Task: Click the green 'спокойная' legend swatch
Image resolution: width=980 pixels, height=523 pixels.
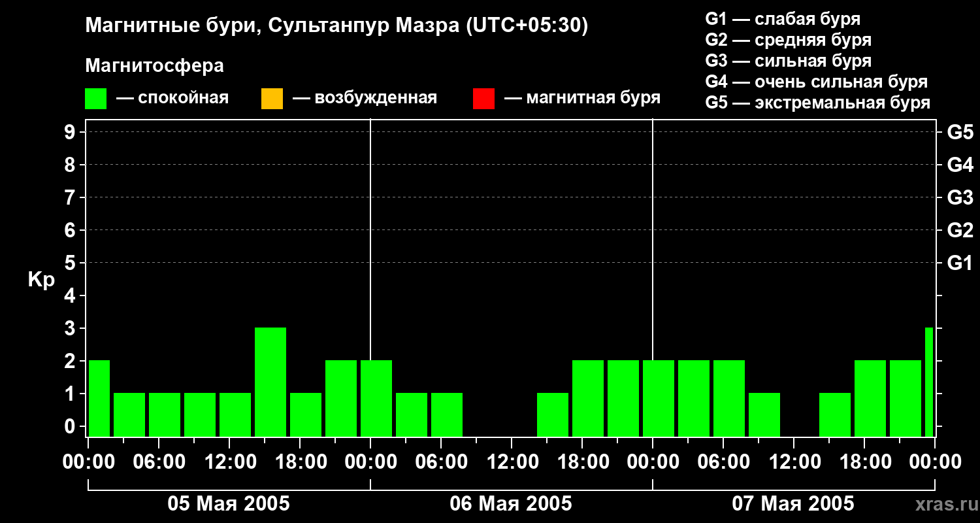Action: (96, 99)
